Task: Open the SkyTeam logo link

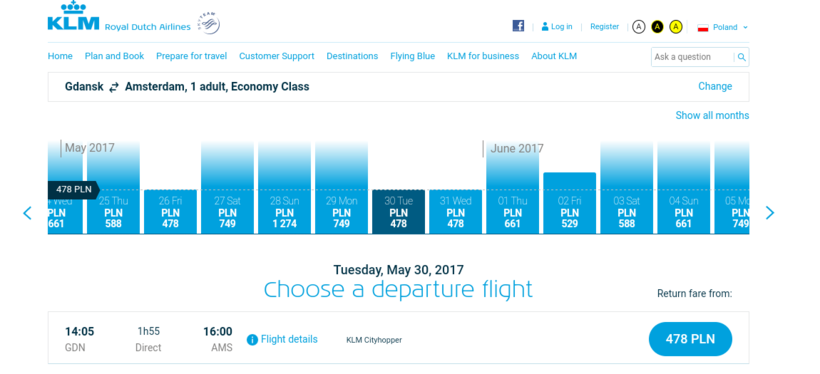Action: click(209, 24)
